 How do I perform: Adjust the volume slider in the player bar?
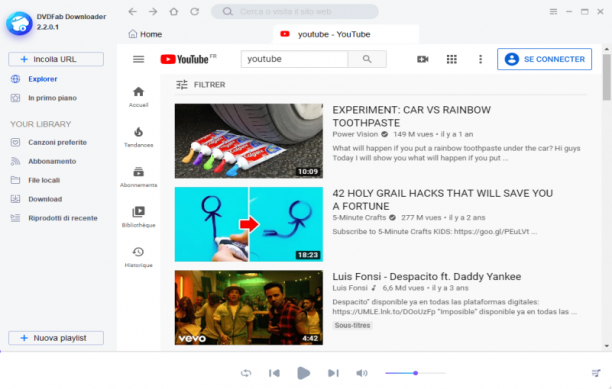pyautogui.click(x=415, y=373)
